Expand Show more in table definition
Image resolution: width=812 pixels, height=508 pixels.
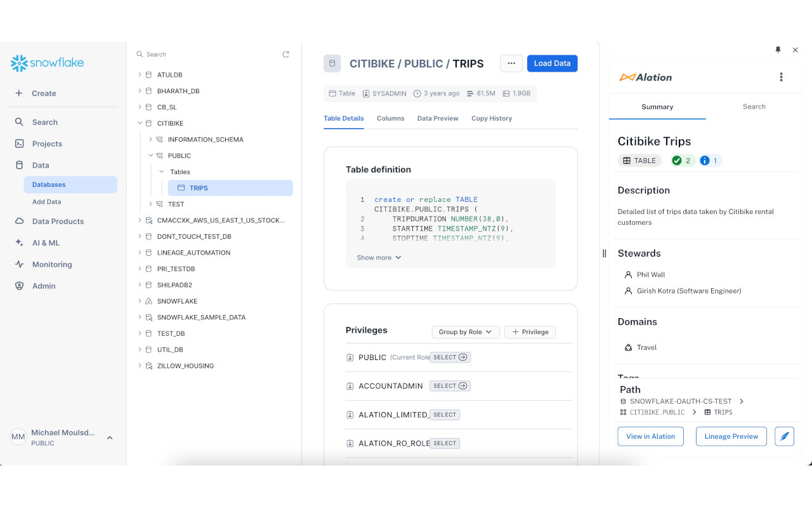[x=379, y=257]
